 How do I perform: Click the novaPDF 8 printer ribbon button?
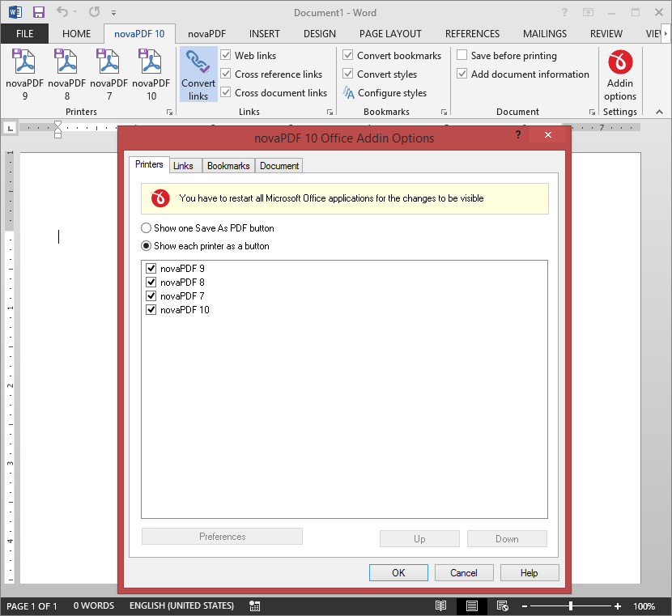click(67, 74)
